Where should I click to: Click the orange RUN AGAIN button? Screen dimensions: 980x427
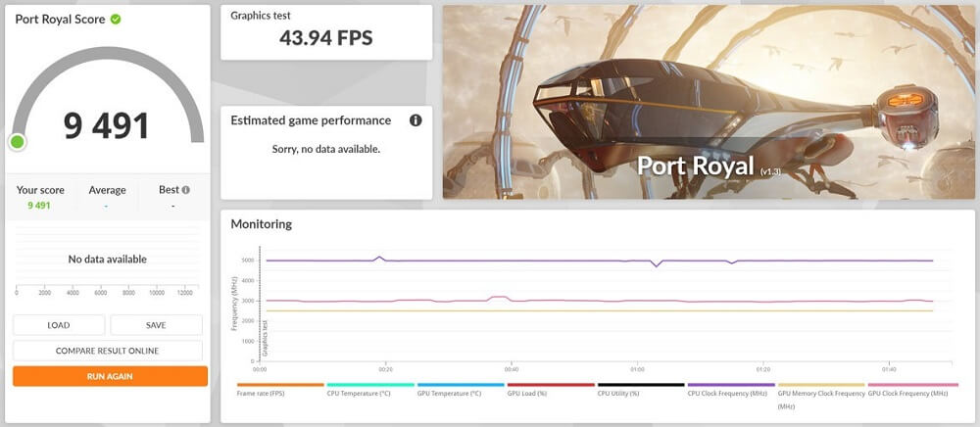[110, 376]
